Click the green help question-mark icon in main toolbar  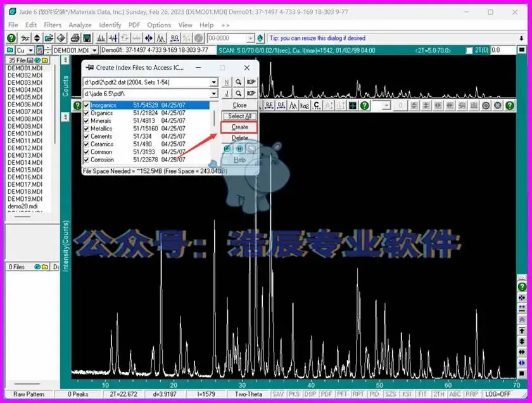(x=11, y=38)
